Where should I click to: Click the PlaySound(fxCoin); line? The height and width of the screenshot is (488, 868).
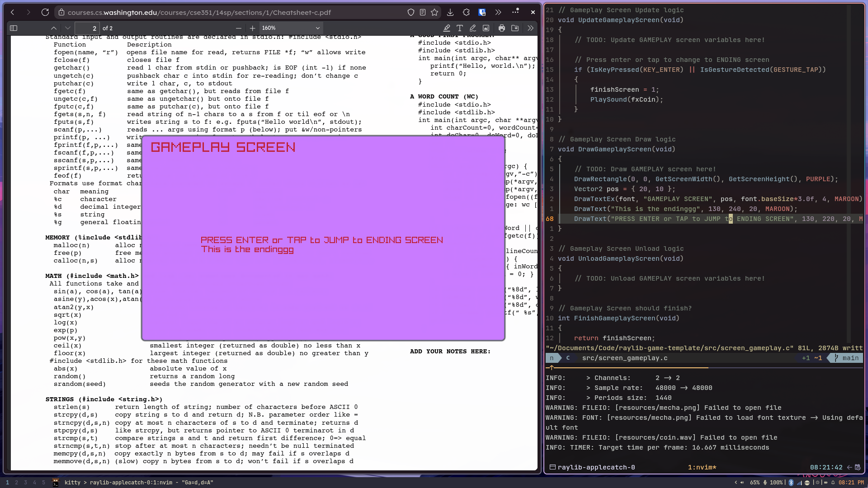tap(627, 99)
